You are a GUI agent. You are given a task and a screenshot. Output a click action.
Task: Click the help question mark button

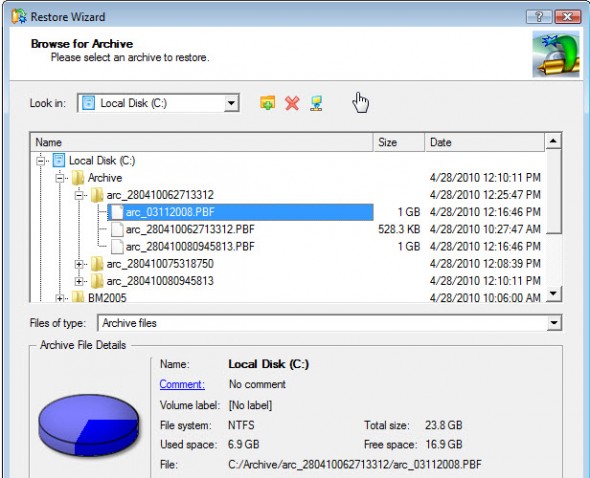coord(539,17)
